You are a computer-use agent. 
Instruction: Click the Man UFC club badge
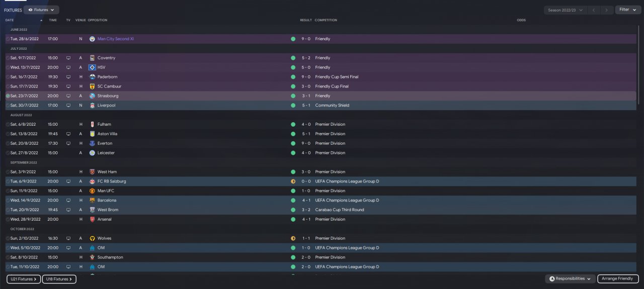[x=92, y=191]
